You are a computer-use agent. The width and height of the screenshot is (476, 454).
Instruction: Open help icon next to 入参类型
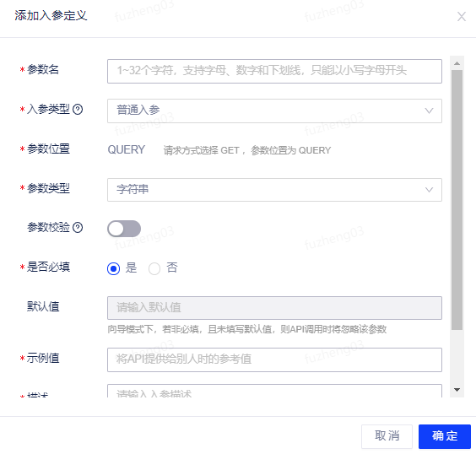pyautogui.click(x=78, y=109)
